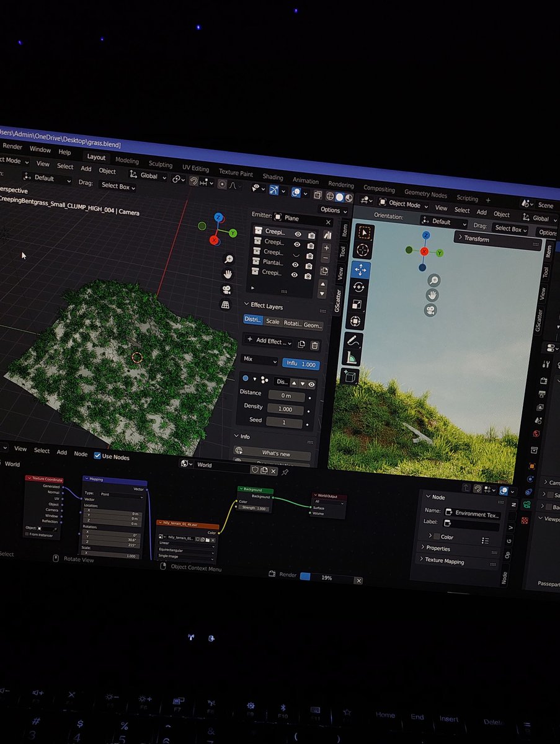Add new scatter system with plus button

[327, 247]
